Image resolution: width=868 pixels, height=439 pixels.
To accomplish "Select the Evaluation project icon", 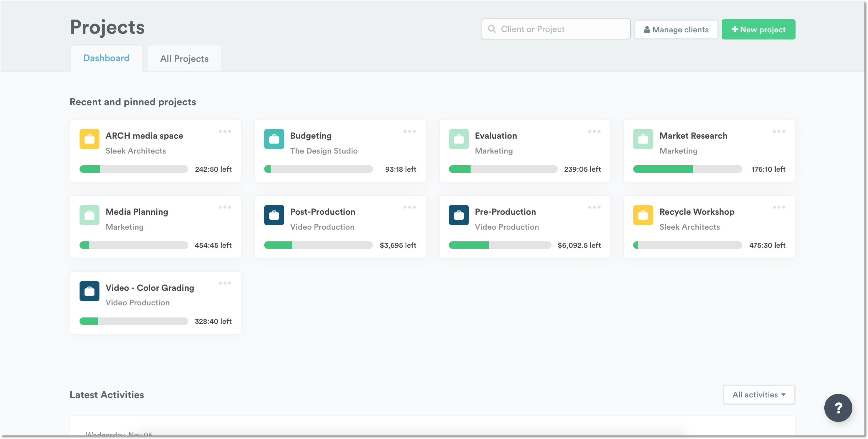I will coord(459,139).
